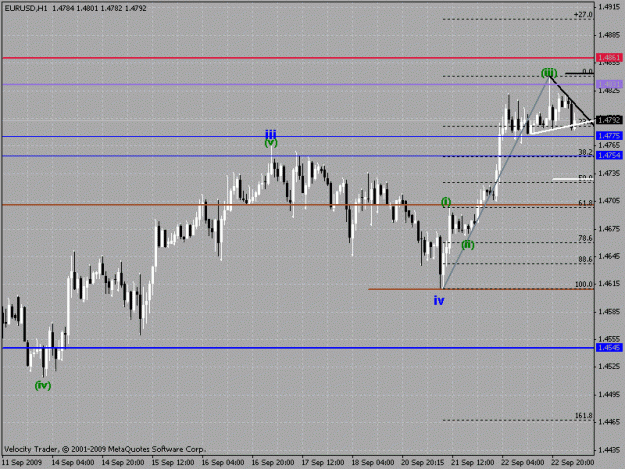Select the blue iv wave label
The image size is (625, 469).
[x=439, y=300]
